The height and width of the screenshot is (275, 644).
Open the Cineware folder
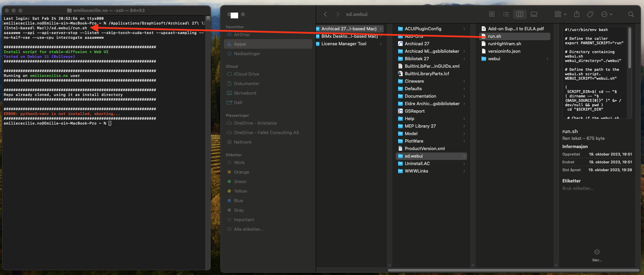[x=414, y=81]
